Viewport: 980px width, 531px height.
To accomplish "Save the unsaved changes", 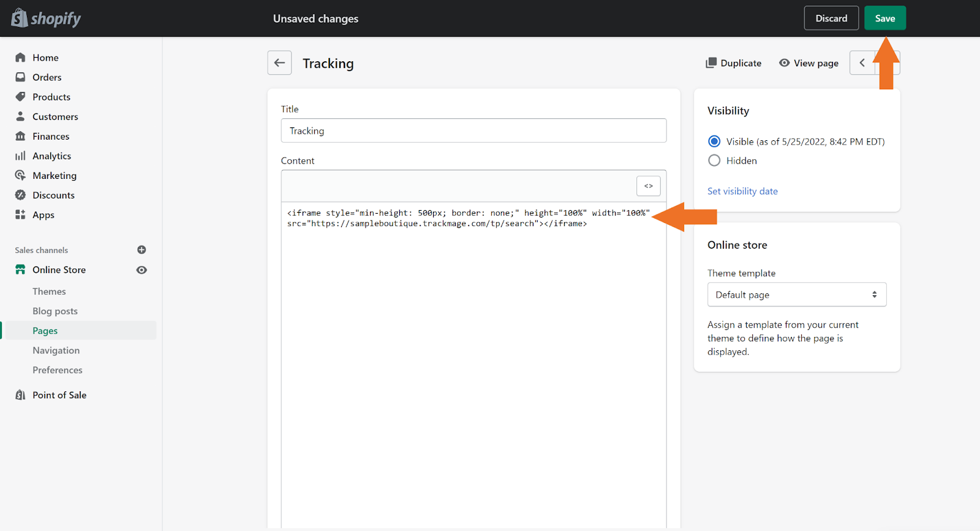I will [885, 18].
